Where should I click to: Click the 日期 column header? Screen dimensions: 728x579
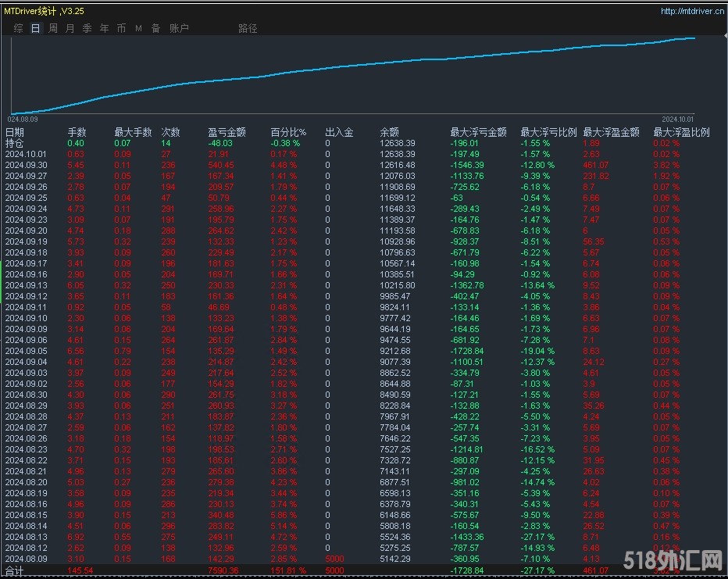tap(15, 132)
